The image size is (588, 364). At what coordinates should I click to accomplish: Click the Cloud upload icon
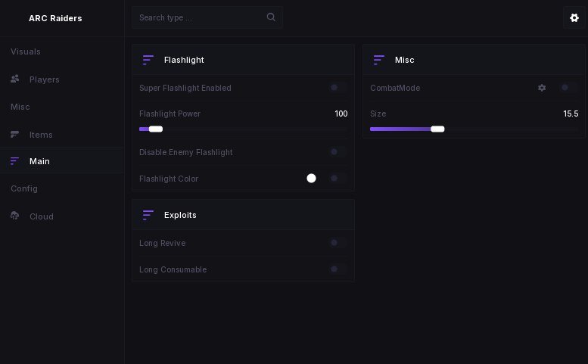tap(15, 216)
